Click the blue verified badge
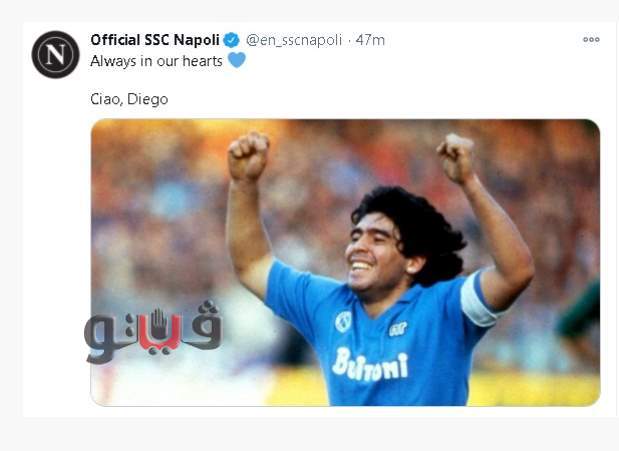619x451 pixels. [232, 40]
